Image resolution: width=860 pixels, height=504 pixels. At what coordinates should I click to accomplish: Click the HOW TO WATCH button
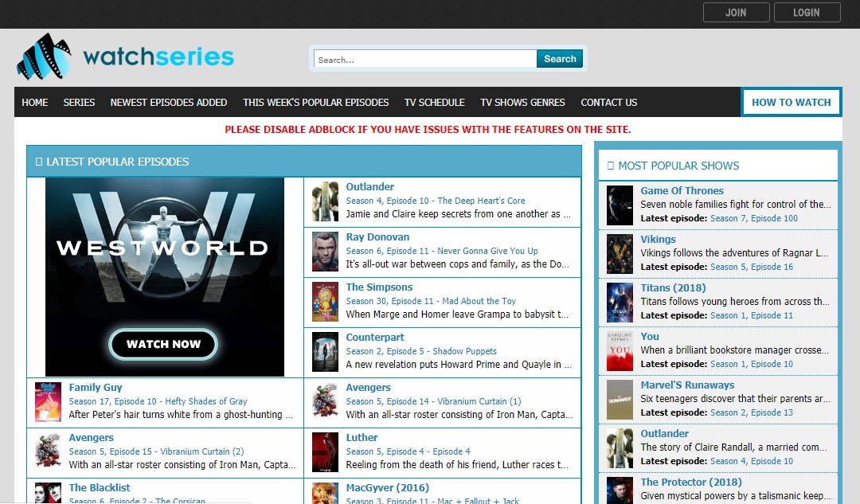791,102
